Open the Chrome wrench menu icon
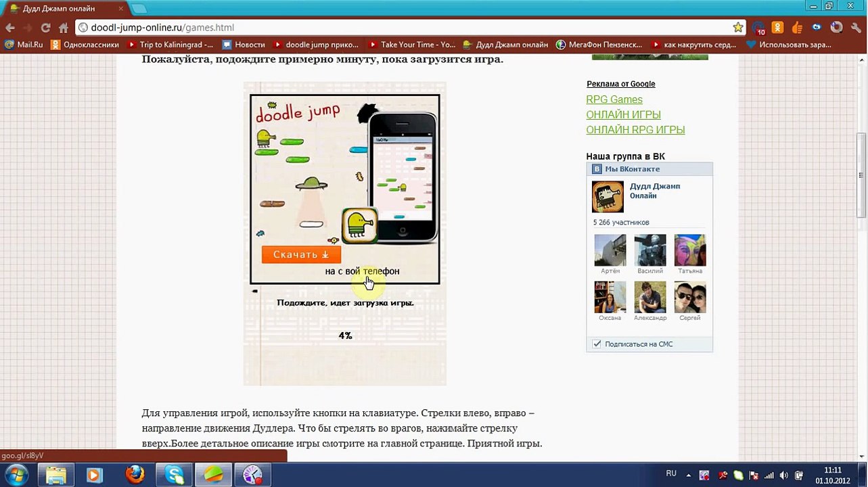Image resolution: width=868 pixels, height=487 pixels. (x=856, y=28)
